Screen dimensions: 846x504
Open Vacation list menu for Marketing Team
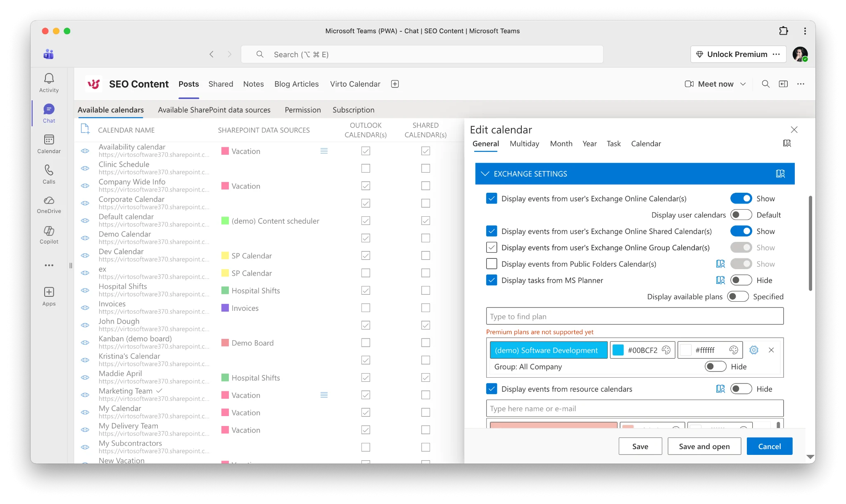click(324, 395)
